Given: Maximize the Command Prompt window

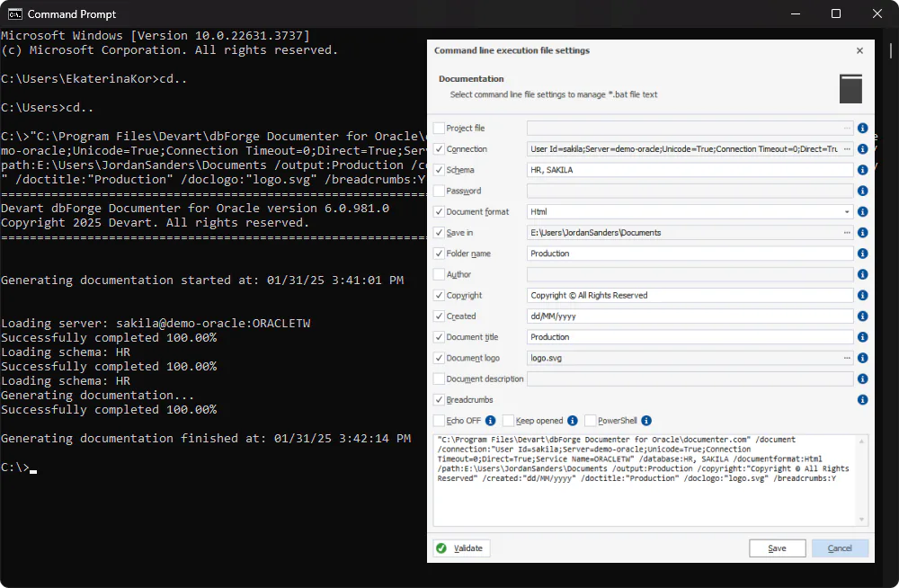Looking at the screenshot, I should (x=836, y=13).
